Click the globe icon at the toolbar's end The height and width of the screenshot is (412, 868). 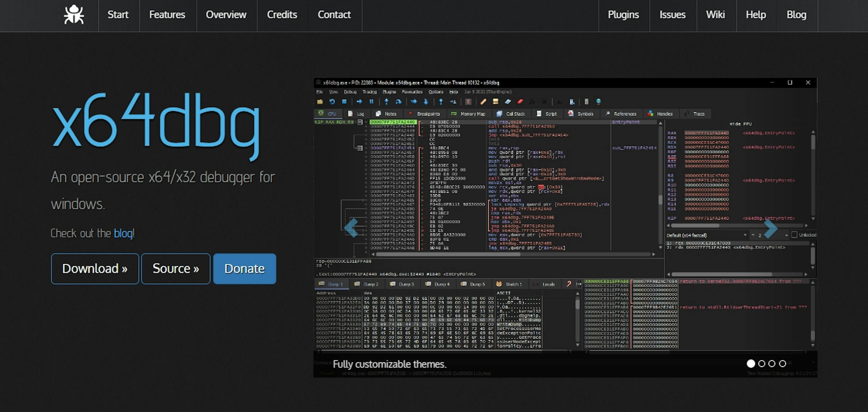pyautogui.click(x=598, y=101)
